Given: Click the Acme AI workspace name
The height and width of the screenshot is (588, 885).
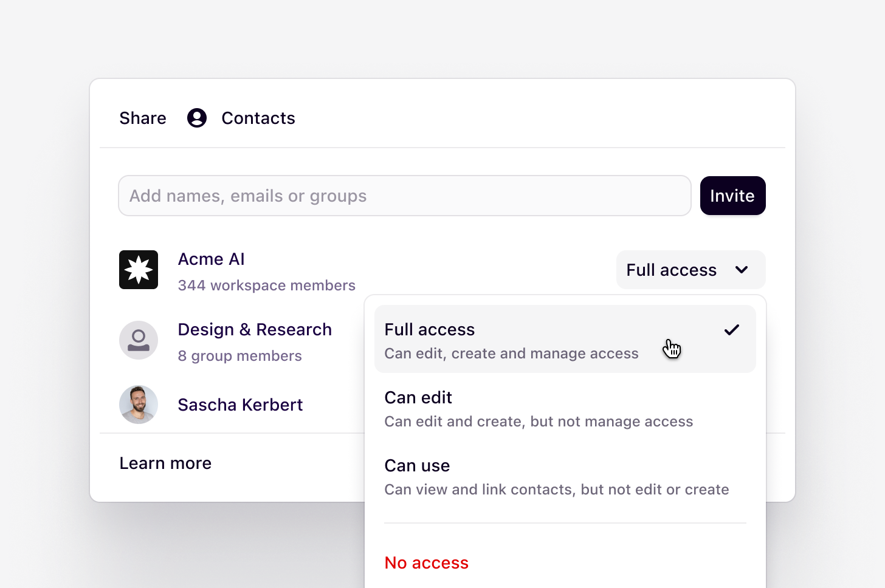Looking at the screenshot, I should click(212, 259).
